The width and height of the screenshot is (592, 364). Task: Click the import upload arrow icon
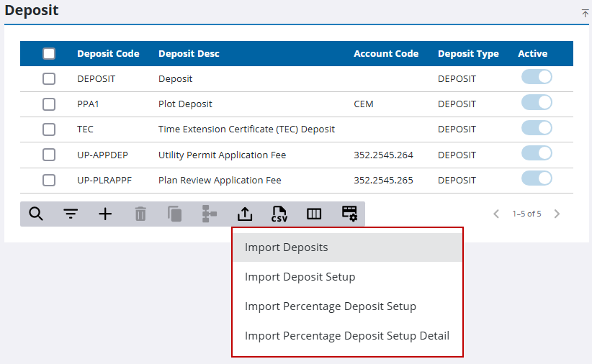click(245, 214)
